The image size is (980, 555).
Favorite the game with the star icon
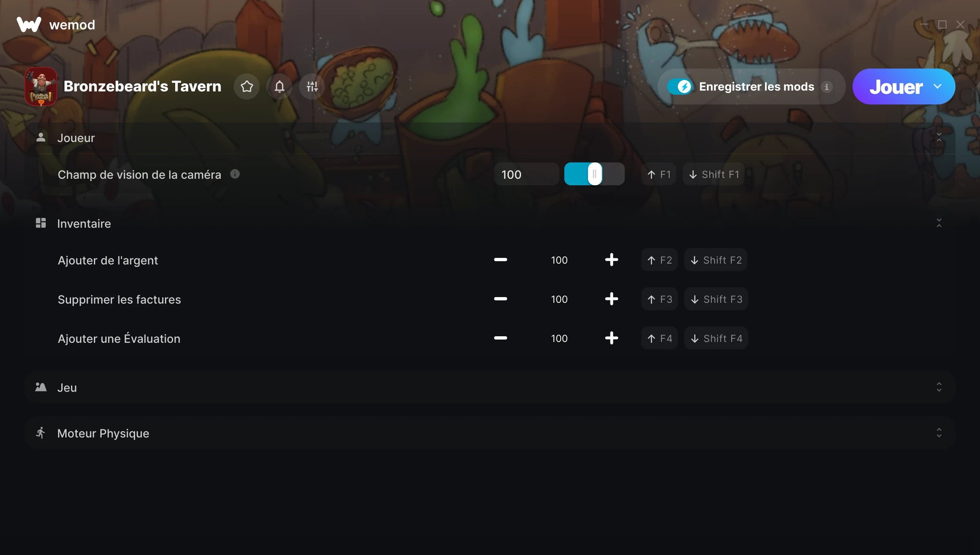247,87
